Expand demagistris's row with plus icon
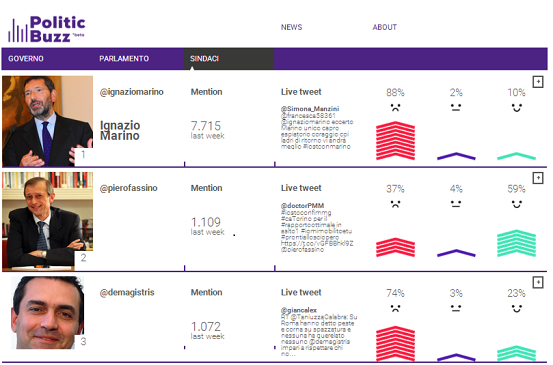The image size is (553, 365). (x=538, y=282)
